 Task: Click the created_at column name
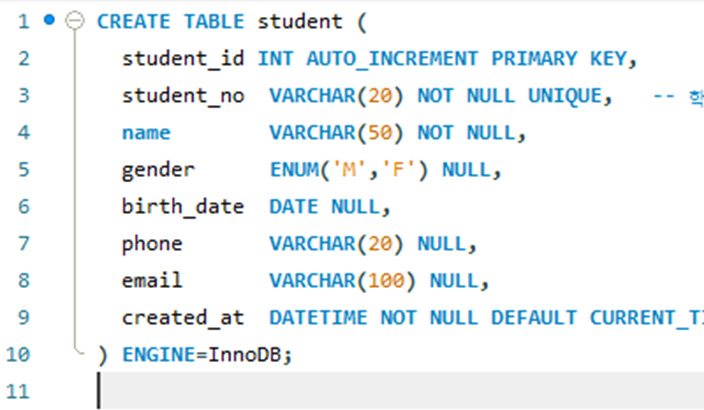coord(183,317)
